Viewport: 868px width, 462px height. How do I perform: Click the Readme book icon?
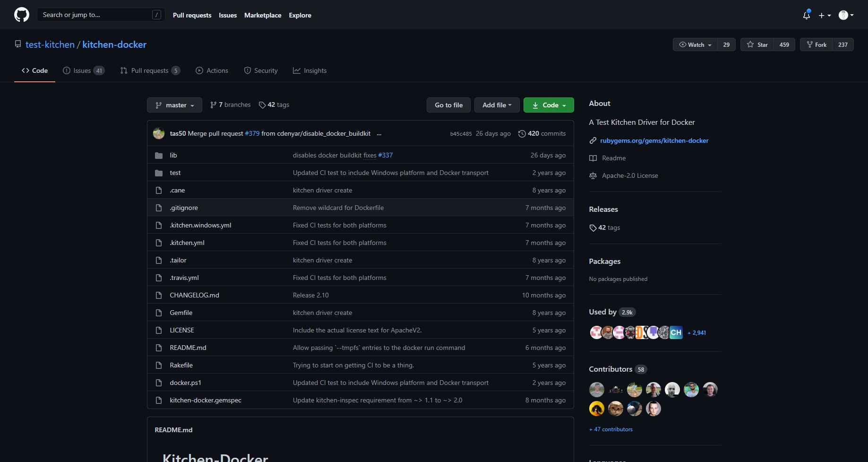coord(593,158)
